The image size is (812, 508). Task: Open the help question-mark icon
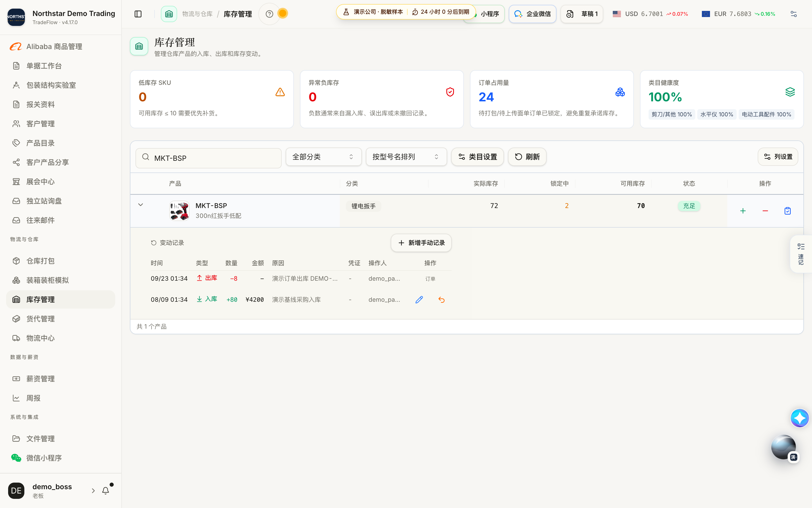[269, 14]
